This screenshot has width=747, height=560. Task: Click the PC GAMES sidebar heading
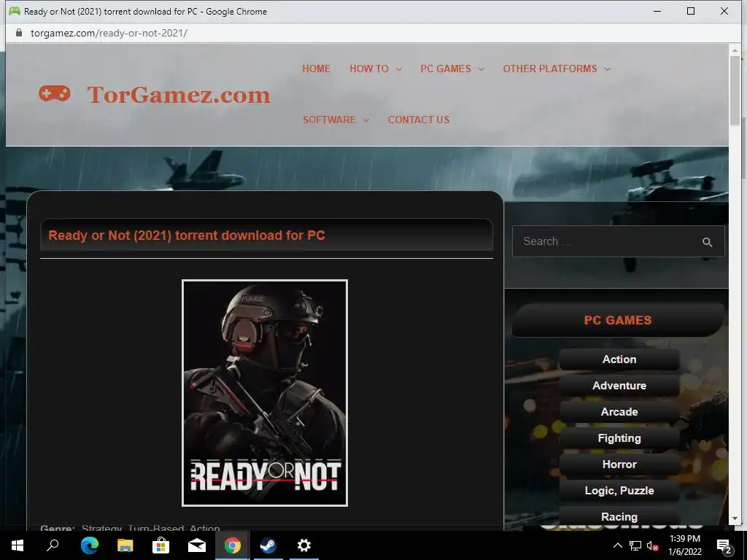coord(618,320)
